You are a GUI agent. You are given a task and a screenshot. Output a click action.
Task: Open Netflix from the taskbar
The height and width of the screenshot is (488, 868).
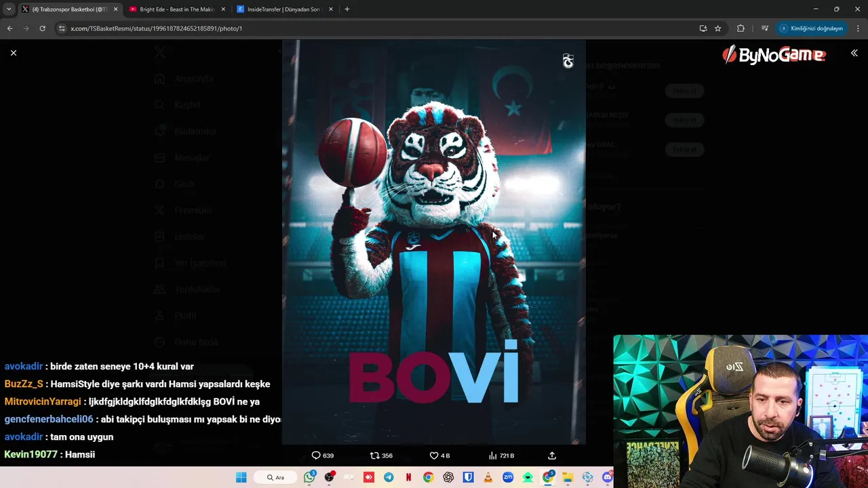(408, 477)
